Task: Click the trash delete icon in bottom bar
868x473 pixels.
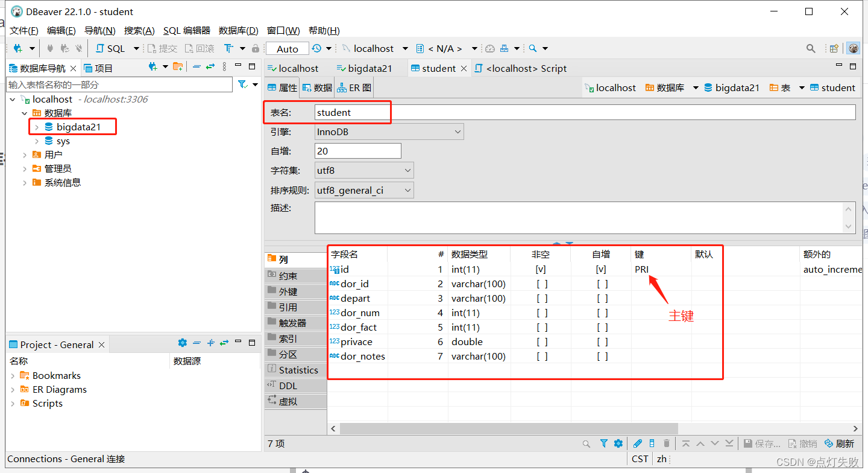Action: point(667,443)
